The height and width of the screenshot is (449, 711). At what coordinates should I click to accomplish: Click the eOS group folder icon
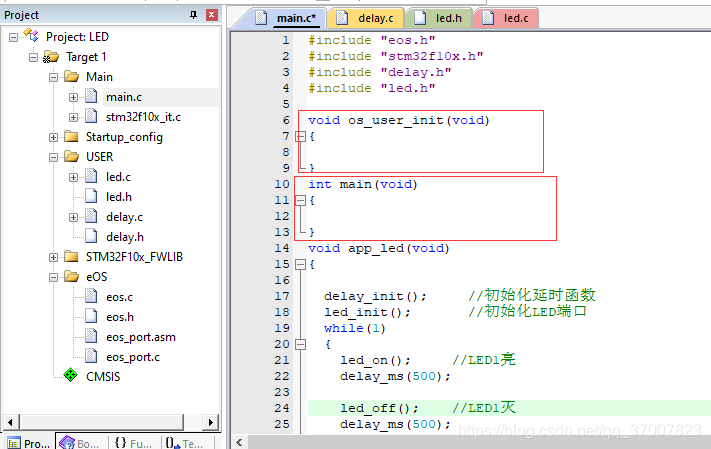[x=71, y=276]
